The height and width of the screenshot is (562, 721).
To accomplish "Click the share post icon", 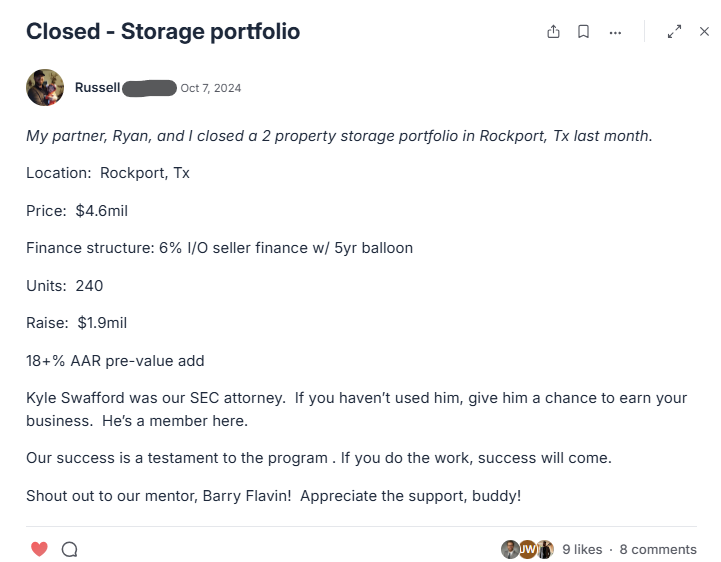I will point(553,32).
